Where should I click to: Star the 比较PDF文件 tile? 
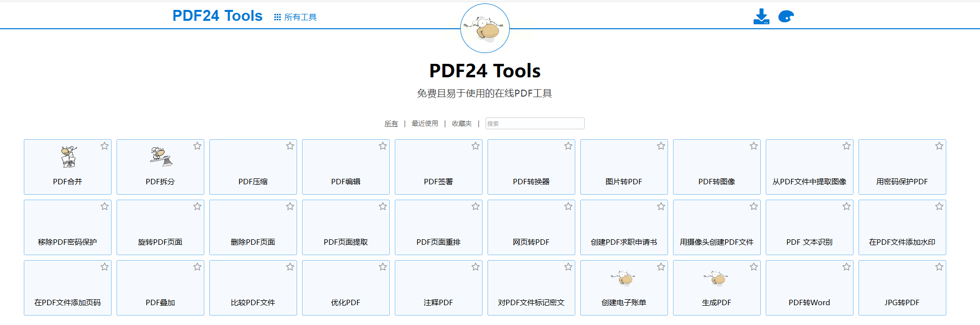tap(290, 267)
